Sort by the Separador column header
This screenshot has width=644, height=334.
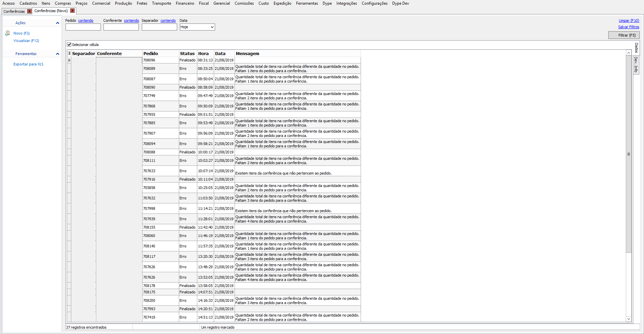[83, 54]
